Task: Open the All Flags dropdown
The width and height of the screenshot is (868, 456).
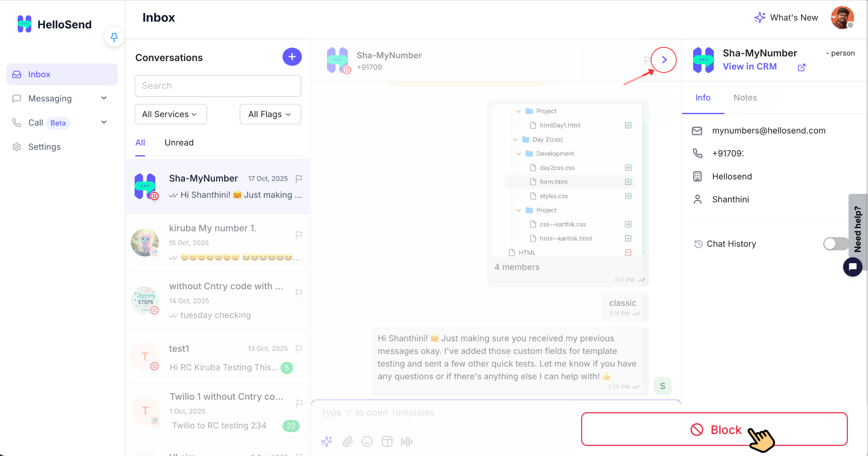Action: pyautogui.click(x=270, y=114)
